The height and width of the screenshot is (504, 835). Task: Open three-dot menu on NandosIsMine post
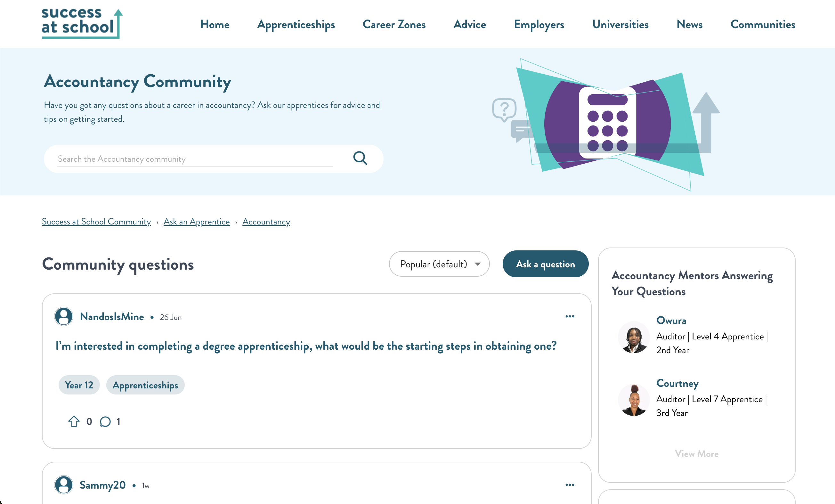pos(570,316)
